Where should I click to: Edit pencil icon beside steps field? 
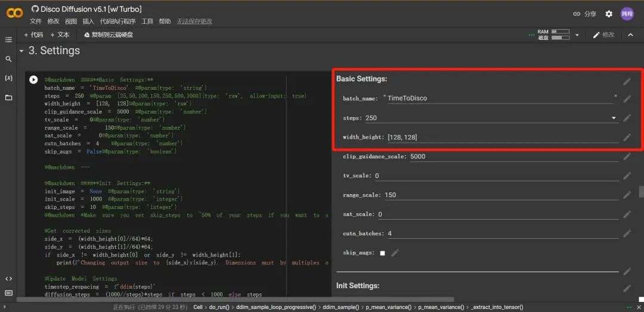(x=627, y=118)
